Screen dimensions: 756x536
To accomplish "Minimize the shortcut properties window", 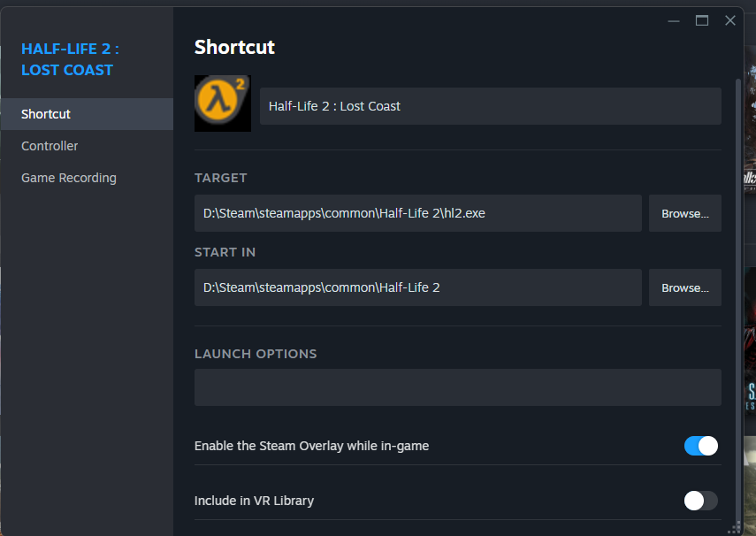I will [674, 20].
